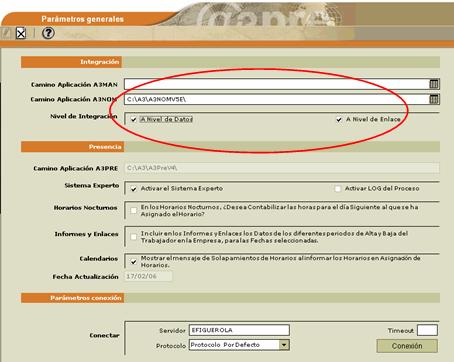Toggle A Nivel de Enlace checkbox
454x362 pixels.
[x=339, y=119]
